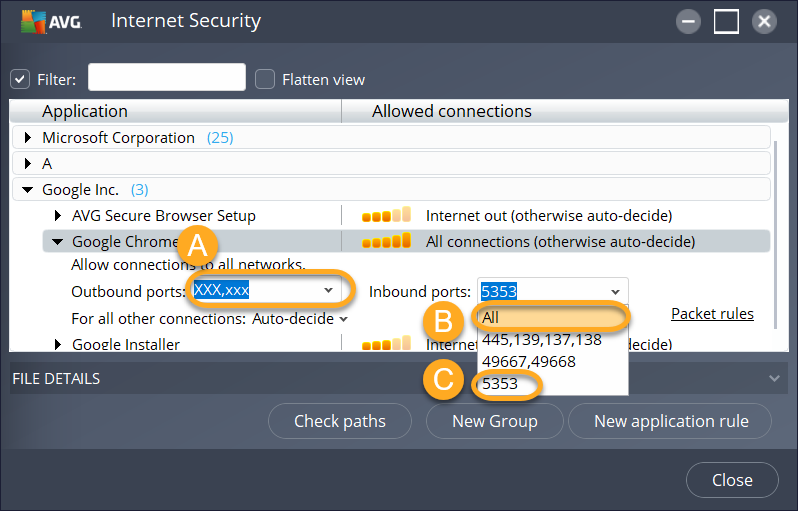Close window using the X icon
This screenshot has width=798, height=511.
(x=764, y=21)
